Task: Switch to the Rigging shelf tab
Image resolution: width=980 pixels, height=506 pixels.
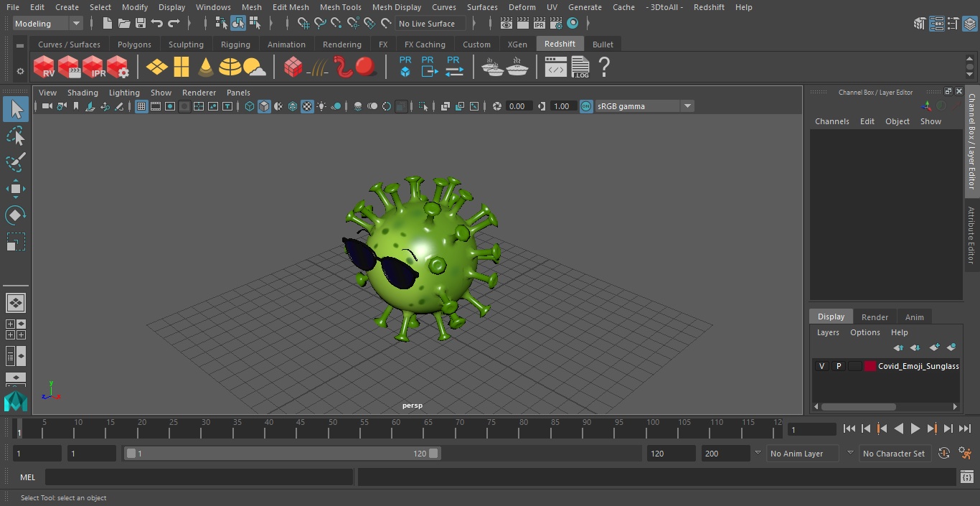Action: click(x=235, y=44)
